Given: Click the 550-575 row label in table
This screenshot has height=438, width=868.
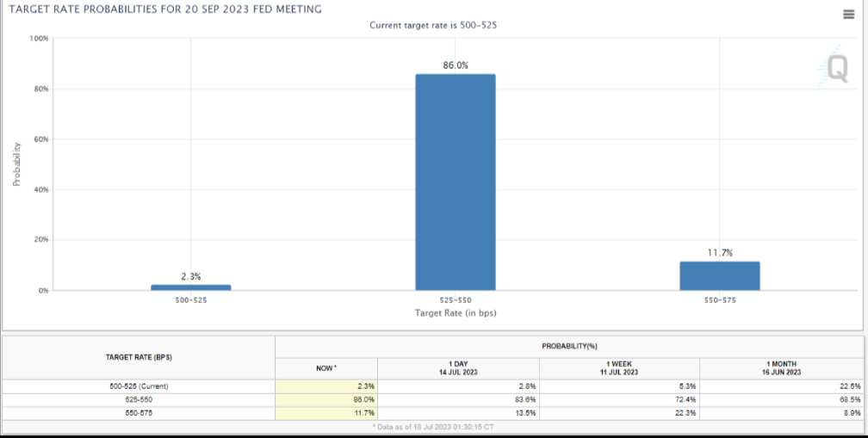Looking at the screenshot, I should click(x=139, y=413).
